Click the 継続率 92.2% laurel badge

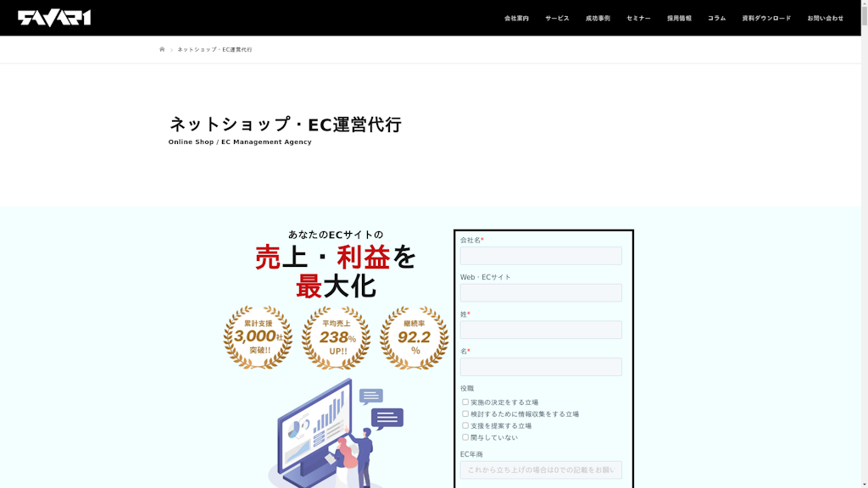tap(414, 337)
